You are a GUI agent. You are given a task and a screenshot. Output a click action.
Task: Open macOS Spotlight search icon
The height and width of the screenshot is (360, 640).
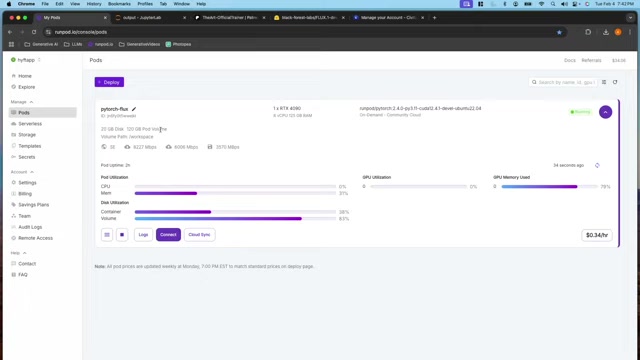coord(553,4)
